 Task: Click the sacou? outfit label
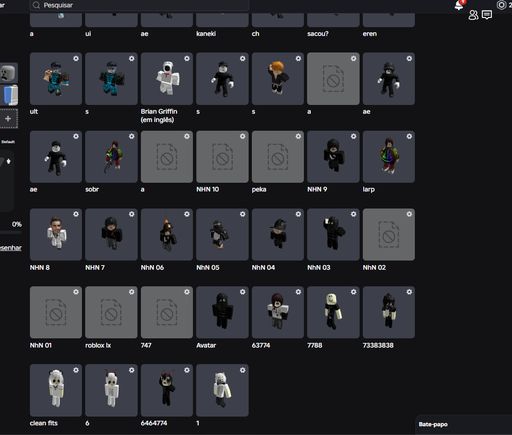318,34
